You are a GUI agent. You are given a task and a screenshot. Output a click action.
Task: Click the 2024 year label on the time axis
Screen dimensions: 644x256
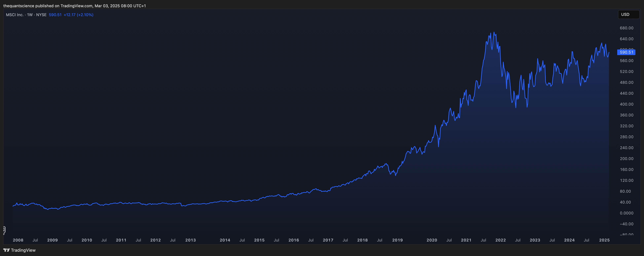[569, 240]
